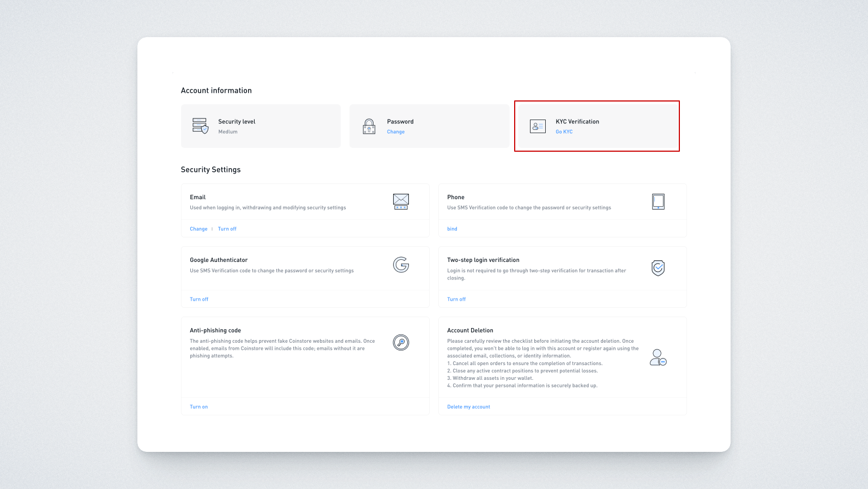Image resolution: width=868 pixels, height=489 pixels.
Task: Turn off Two-step login verification
Action: point(456,300)
